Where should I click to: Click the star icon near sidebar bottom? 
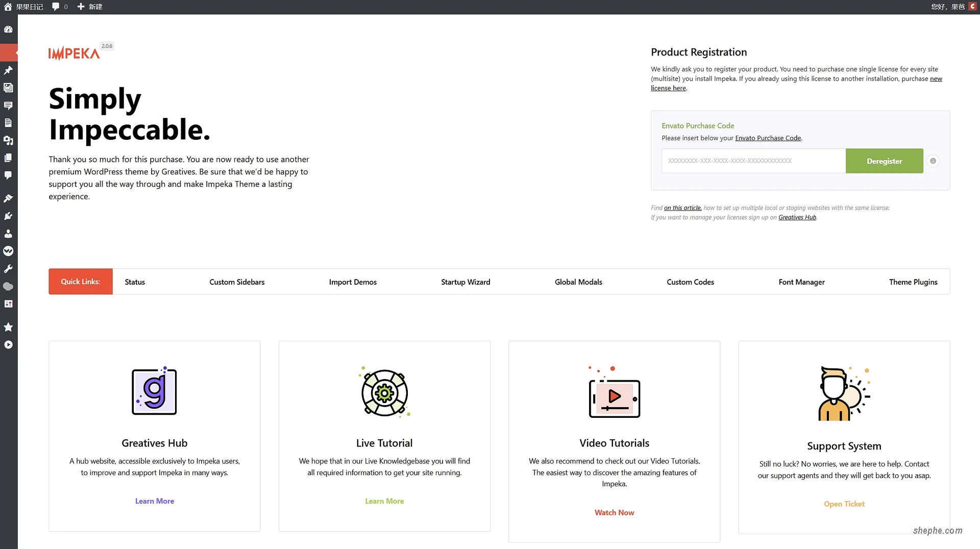click(8, 327)
